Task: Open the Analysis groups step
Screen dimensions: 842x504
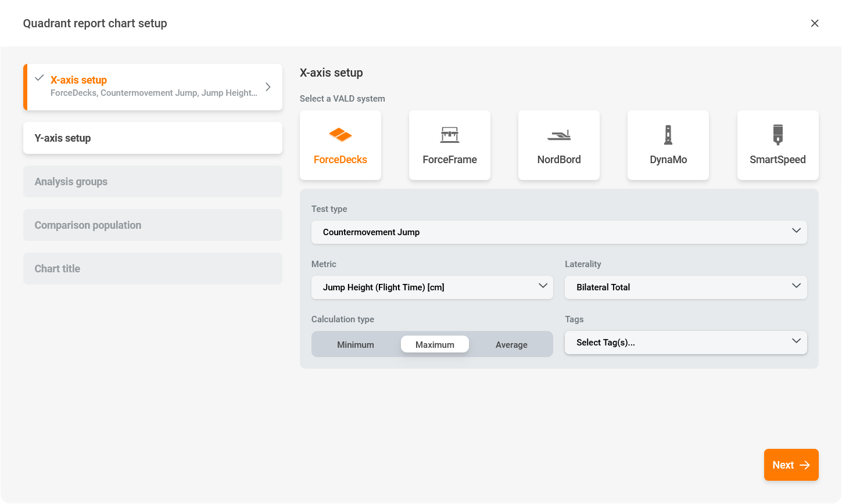Action: click(x=153, y=182)
